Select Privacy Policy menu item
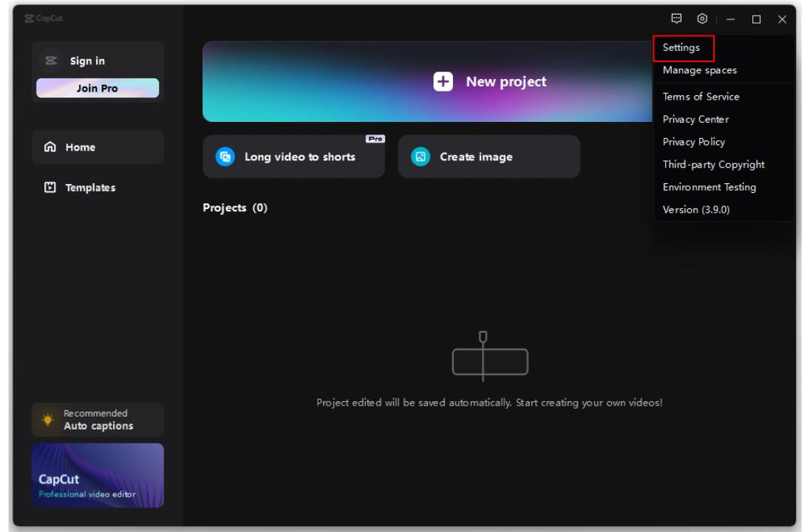The width and height of the screenshot is (810, 532). (x=724, y=142)
